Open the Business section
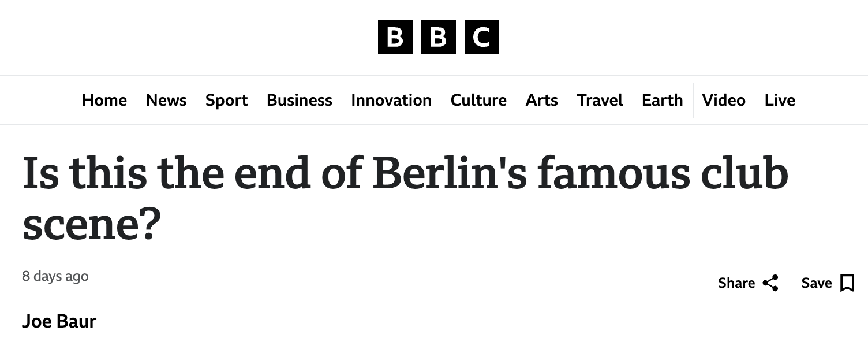The width and height of the screenshot is (868, 349). tap(299, 100)
